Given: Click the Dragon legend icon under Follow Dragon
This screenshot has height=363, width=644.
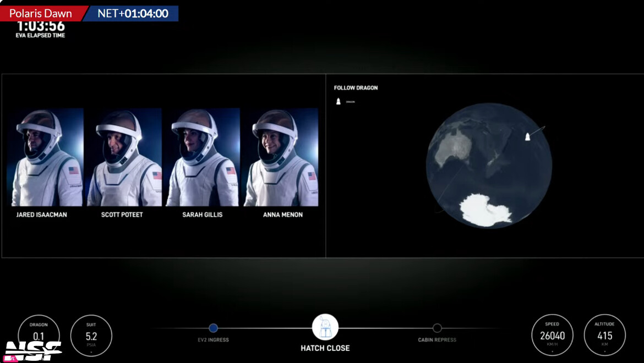Looking at the screenshot, I should coord(339,101).
